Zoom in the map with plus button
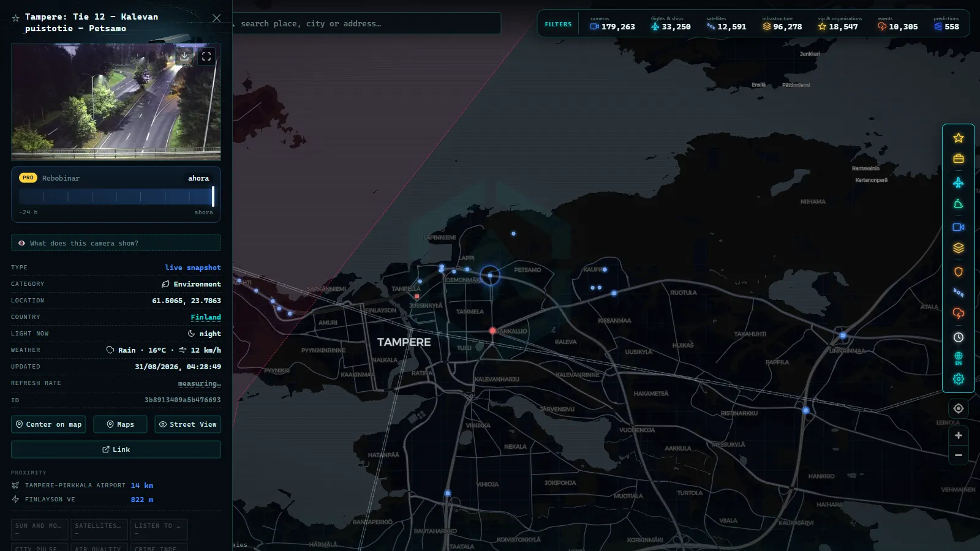980x551 pixels. [x=959, y=435]
